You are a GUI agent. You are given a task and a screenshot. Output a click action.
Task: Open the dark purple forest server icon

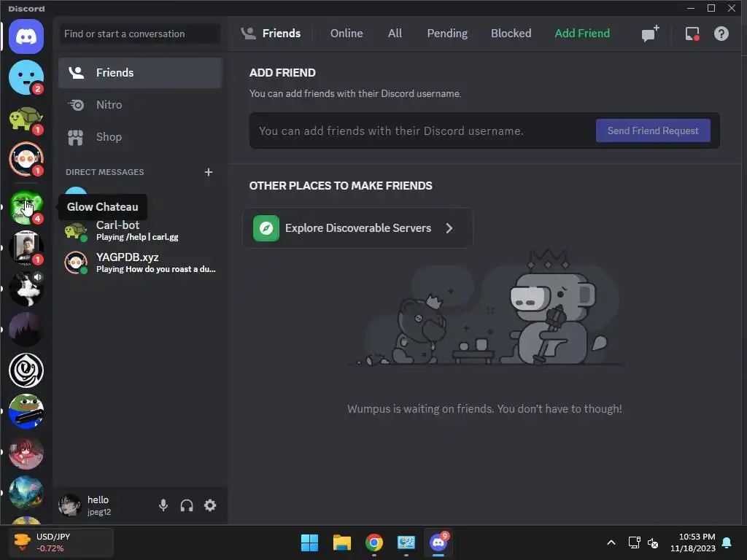point(26,330)
